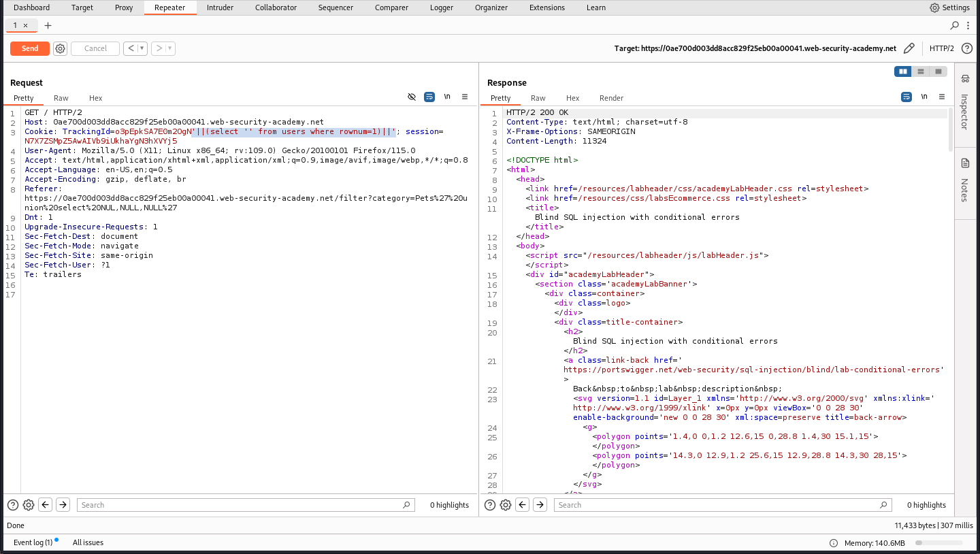This screenshot has height=554, width=980.
Task: Switch request view to Hex
Action: pyautogui.click(x=96, y=98)
